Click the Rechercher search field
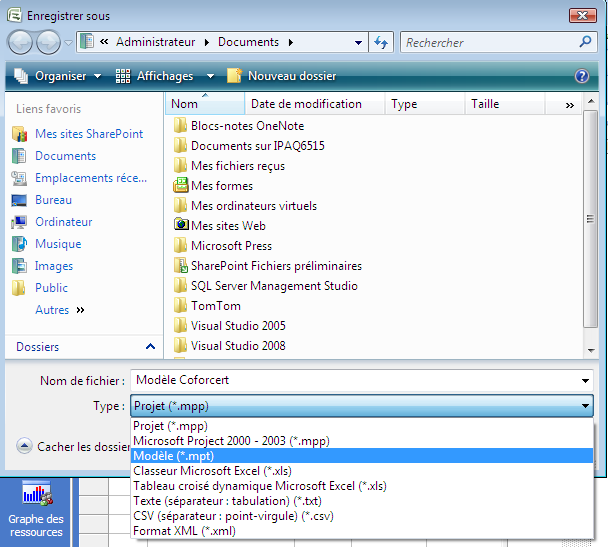The height and width of the screenshot is (547, 608). coord(490,43)
